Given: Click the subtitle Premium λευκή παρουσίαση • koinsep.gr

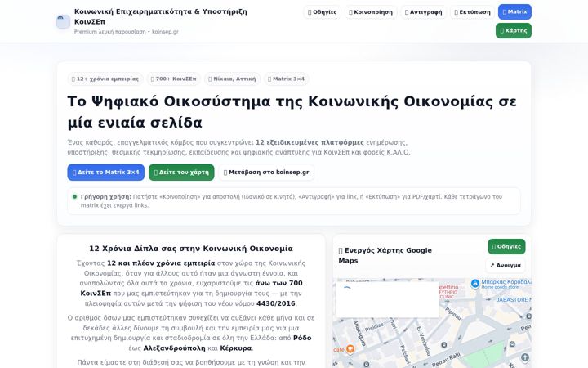Looking at the screenshot, I should click(127, 32).
